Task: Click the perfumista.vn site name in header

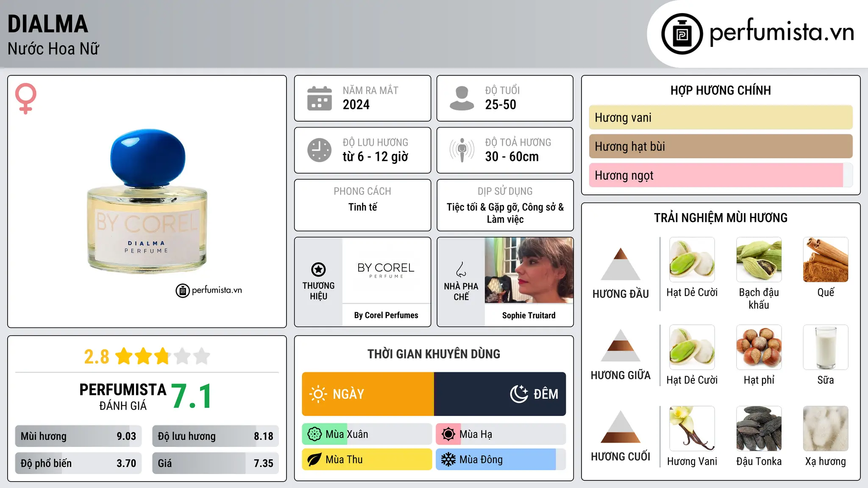Action: point(782,32)
